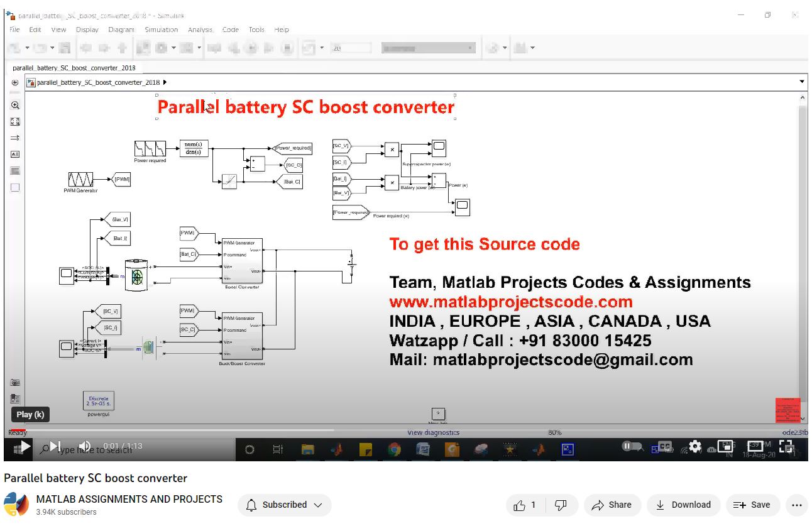
Task: Open the Analysis menu
Action: (200, 30)
